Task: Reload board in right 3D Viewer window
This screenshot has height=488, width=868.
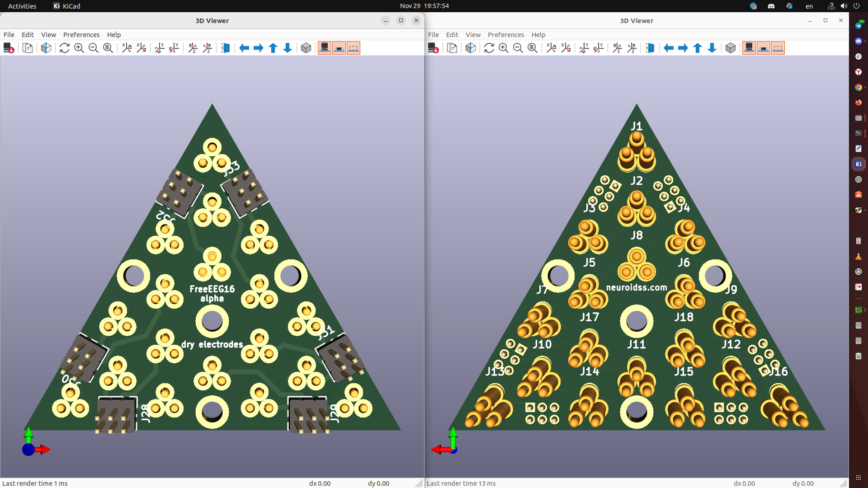Action: tap(433, 48)
